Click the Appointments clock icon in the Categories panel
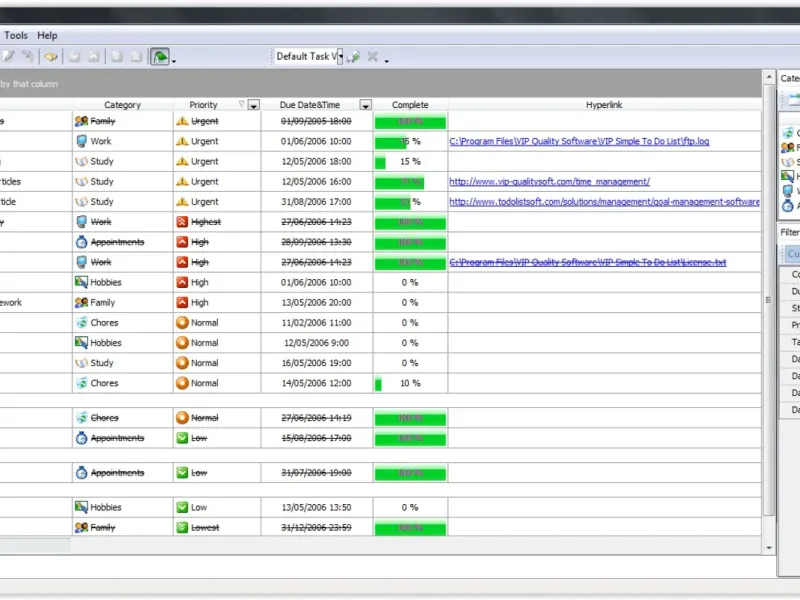 pos(788,206)
